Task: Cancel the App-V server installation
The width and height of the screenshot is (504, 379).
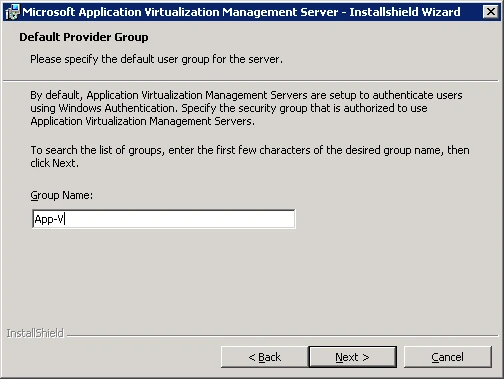Action: click(447, 357)
